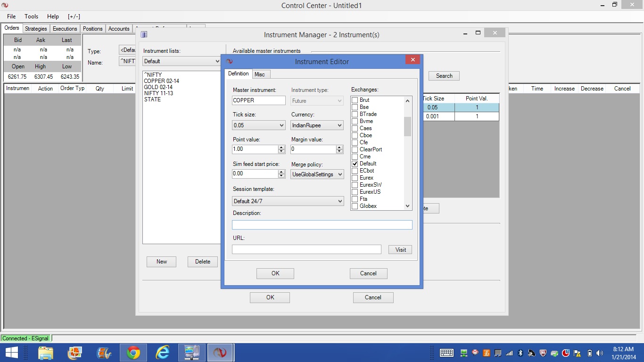Check the Cboe exchange checkbox

[355, 135]
